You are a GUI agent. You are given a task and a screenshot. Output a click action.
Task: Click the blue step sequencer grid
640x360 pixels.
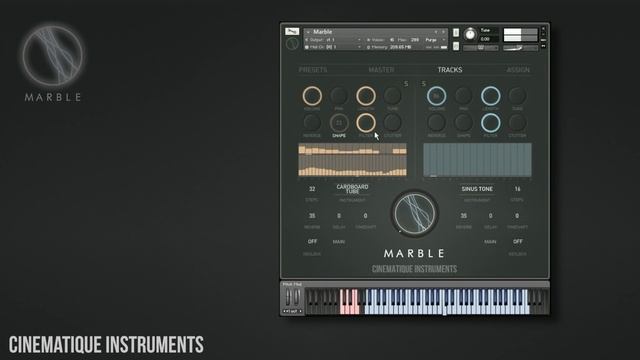(477, 160)
